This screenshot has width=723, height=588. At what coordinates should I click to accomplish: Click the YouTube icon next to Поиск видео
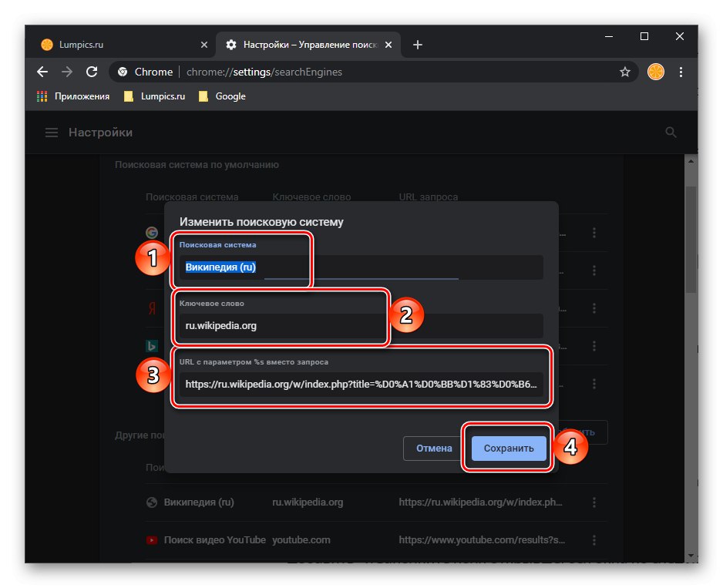click(x=151, y=539)
